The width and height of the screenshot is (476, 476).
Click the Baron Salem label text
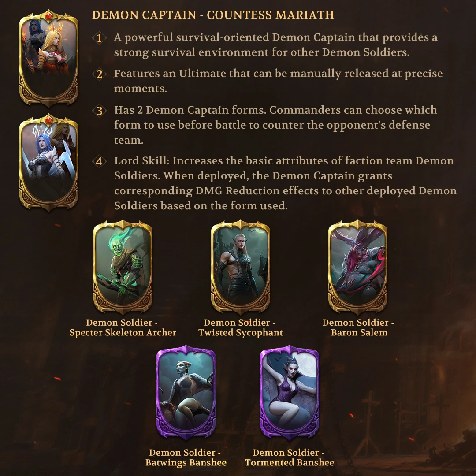[358, 327]
